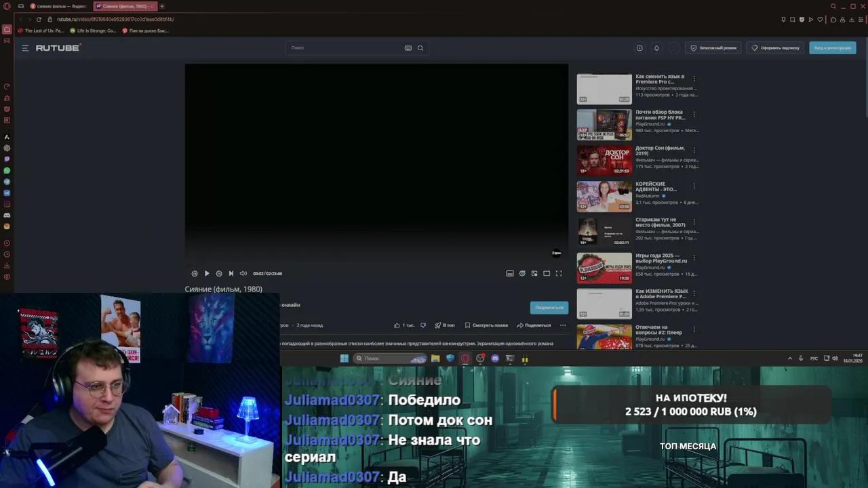Toggle subtitles in the video player

pos(510,273)
